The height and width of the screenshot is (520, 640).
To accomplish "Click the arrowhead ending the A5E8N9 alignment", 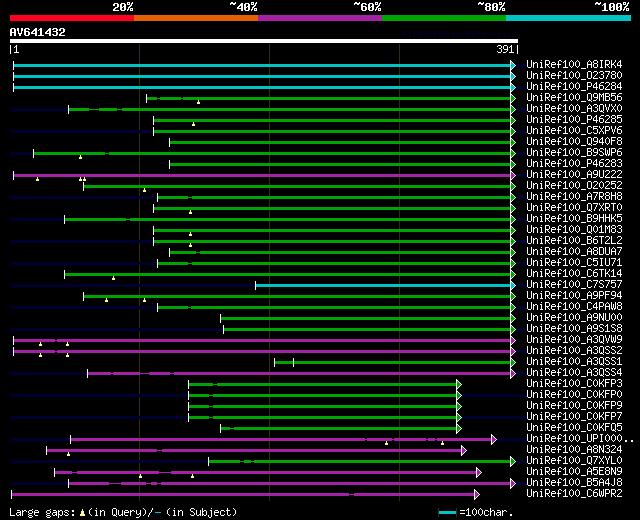I will click(479, 473).
